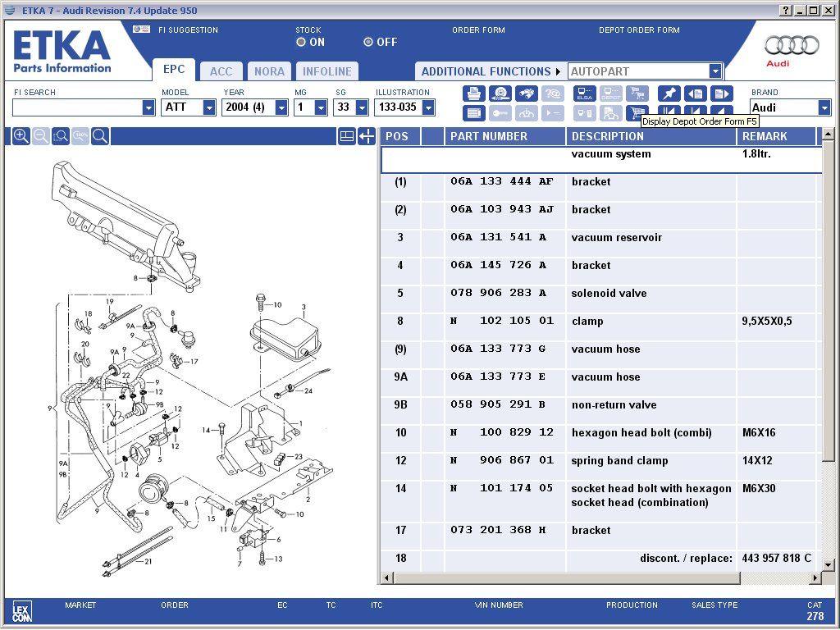The width and height of the screenshot is (840, 630).
Task: Open the ILLUSTRATION 133-035 dropdown
Action: point(428,107)
